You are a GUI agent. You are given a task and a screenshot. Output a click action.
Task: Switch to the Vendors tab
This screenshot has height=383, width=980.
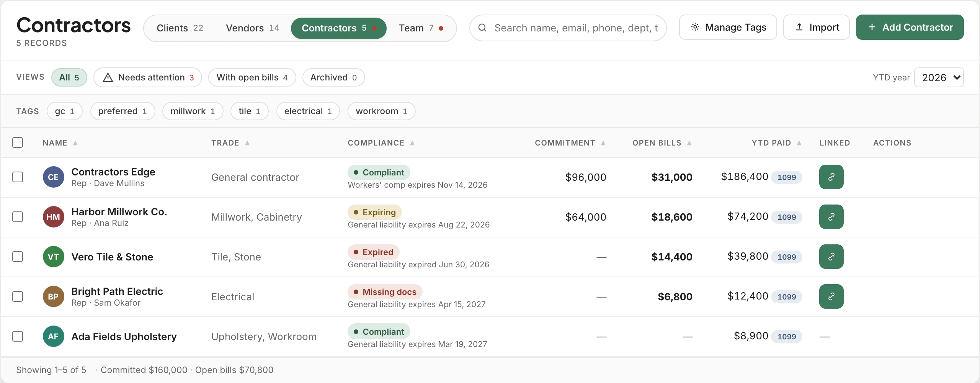[252, 28]
